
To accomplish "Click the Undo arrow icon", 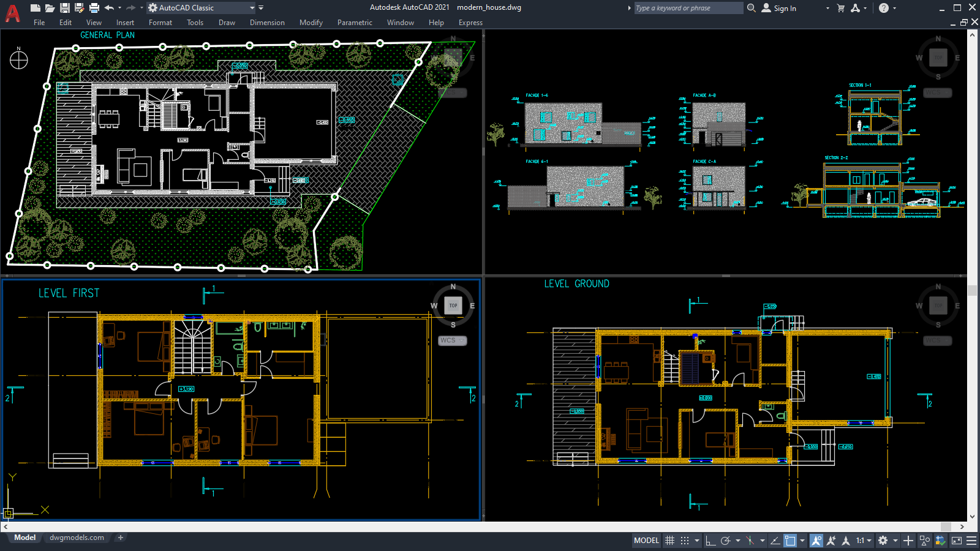I will coord(108,7).
